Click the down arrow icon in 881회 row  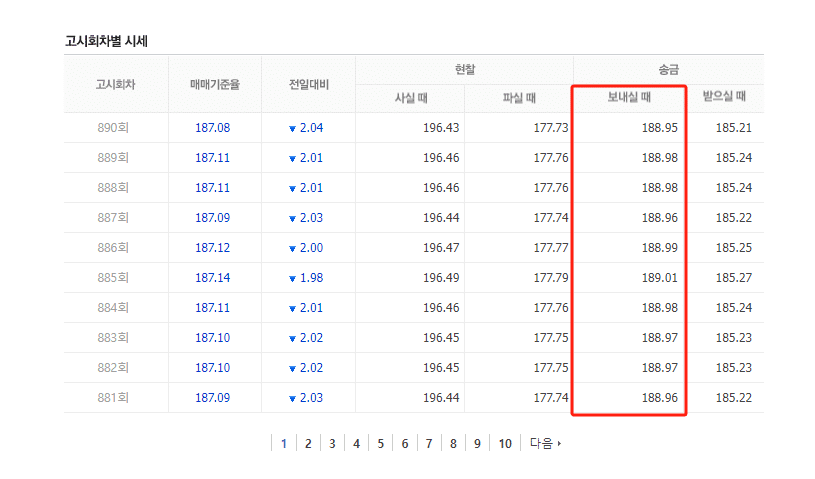pyautogui.click(x=293, y=399)
